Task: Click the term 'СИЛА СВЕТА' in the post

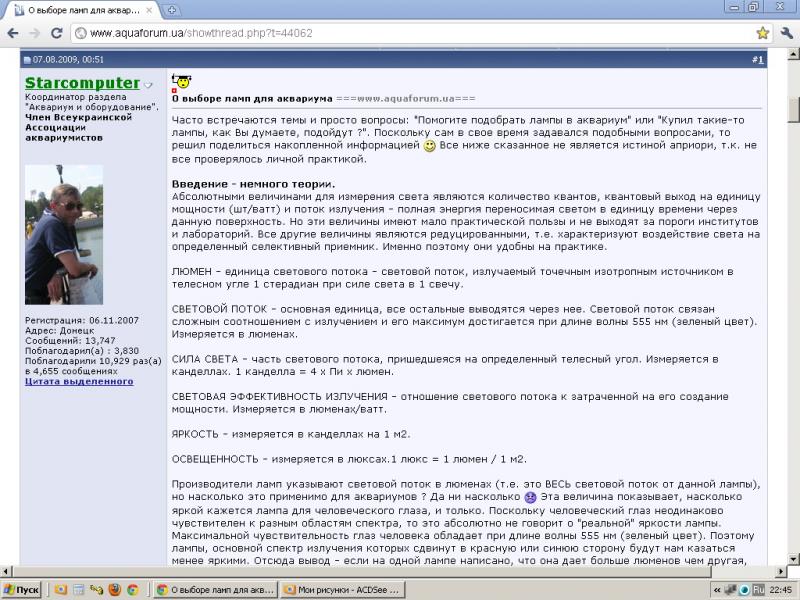Action: coord(205,359)
